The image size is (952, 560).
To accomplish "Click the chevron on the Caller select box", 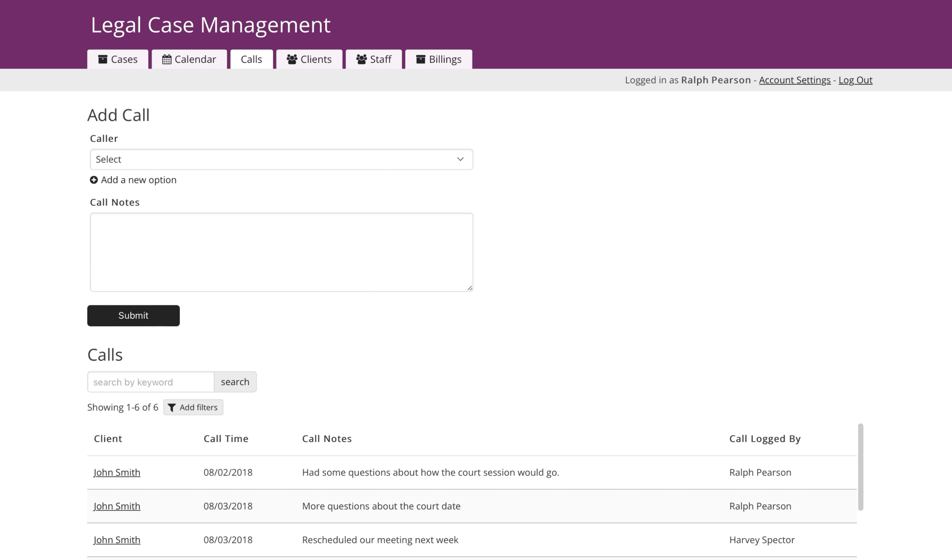I will tap(460, 159).
